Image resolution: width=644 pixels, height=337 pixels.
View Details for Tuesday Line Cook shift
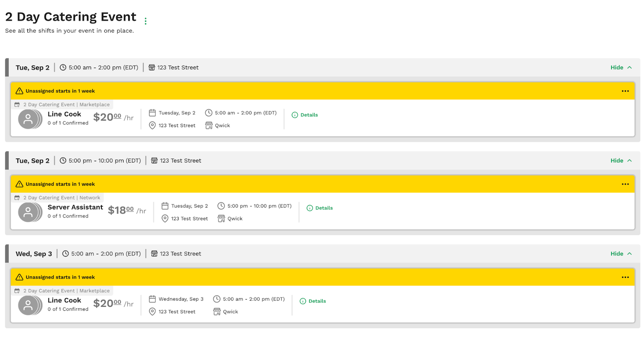click(305, 115)
